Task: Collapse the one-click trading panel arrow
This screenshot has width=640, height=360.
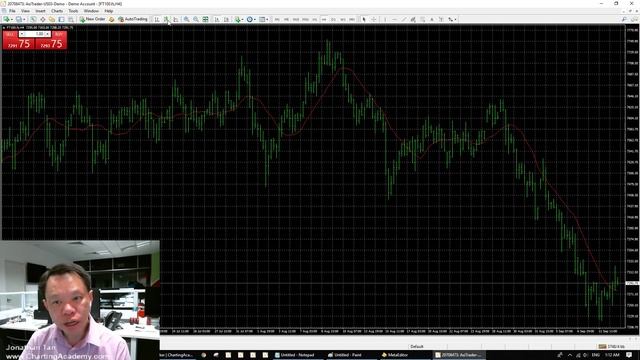Action: click(x=4, y=28)
